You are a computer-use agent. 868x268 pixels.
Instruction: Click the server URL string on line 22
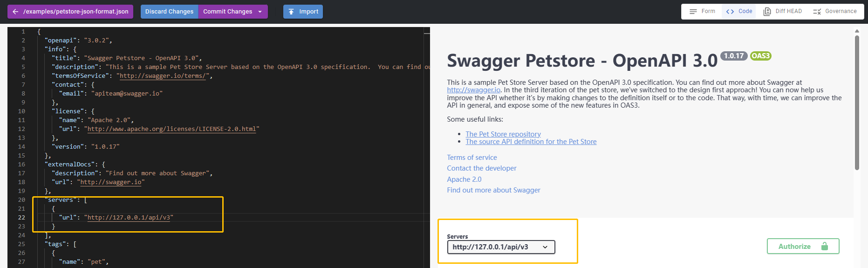tap(129, 218)
